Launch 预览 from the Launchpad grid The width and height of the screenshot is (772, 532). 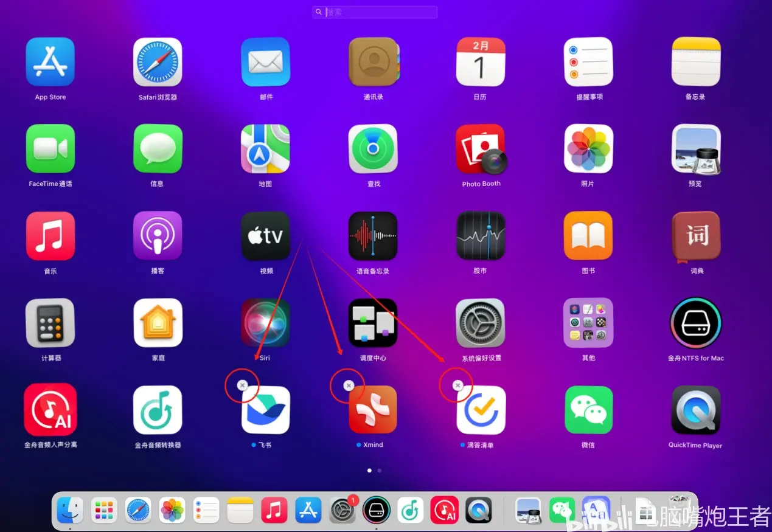[696, 150]
